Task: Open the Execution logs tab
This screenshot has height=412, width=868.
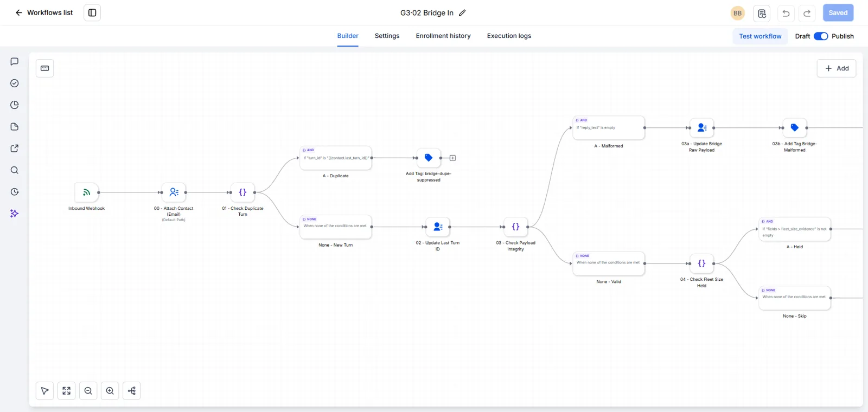Action: (x=509, y=36)
